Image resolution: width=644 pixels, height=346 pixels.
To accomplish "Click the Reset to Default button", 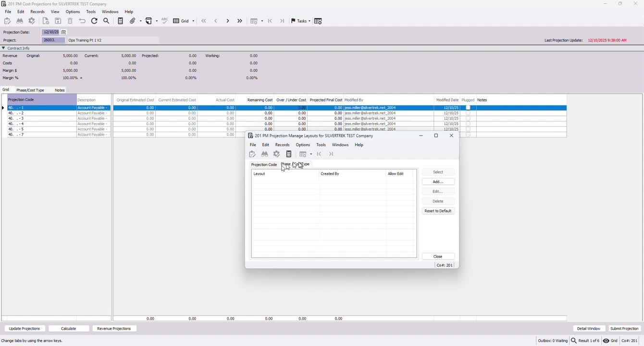I will point(438,211).
